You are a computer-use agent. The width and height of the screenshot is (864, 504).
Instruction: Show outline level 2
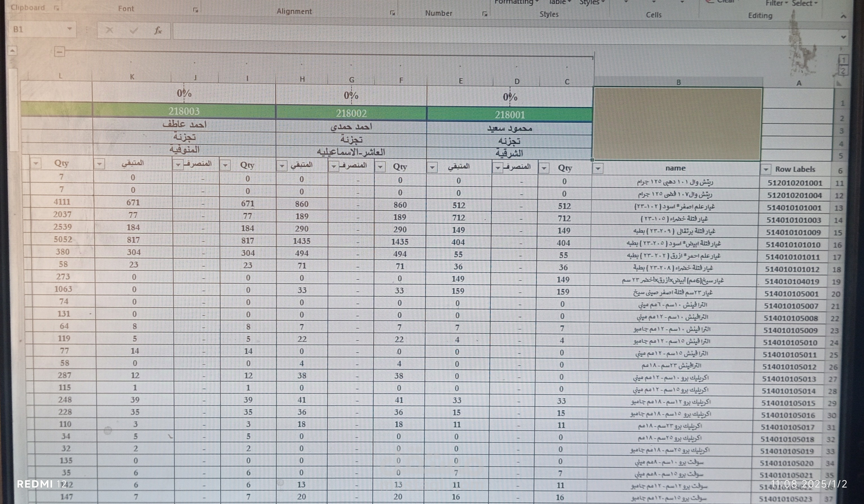(x=843, y=71)
